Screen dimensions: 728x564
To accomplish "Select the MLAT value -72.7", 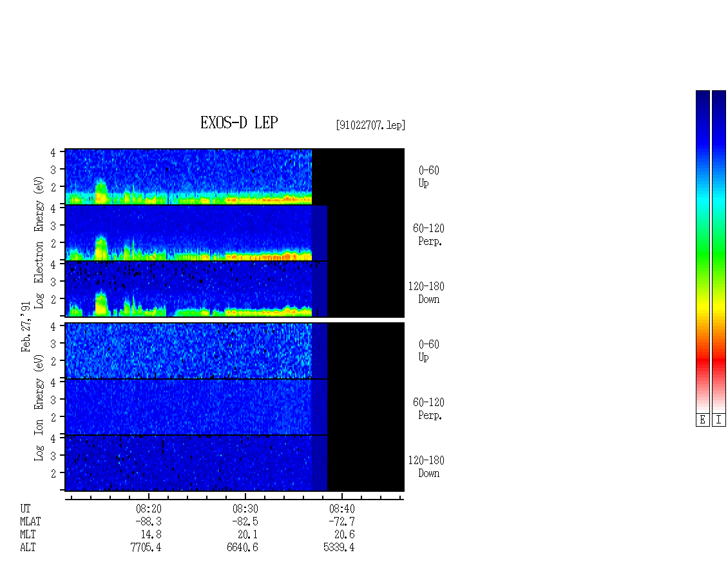I will pos(341,521).
